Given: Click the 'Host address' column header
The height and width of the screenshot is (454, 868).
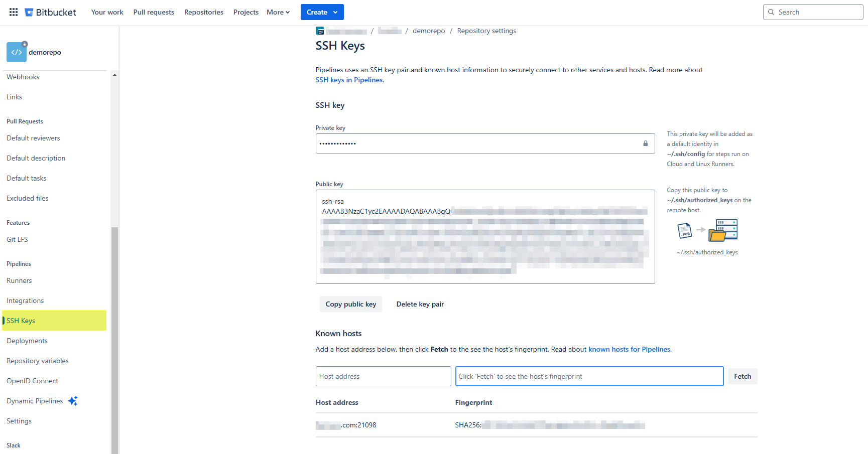Looking at the screenshot, I should [x=337, y=402].
